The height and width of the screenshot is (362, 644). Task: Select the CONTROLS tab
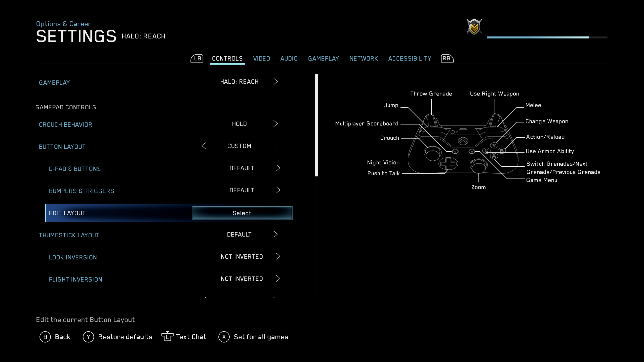coord(227,58)
